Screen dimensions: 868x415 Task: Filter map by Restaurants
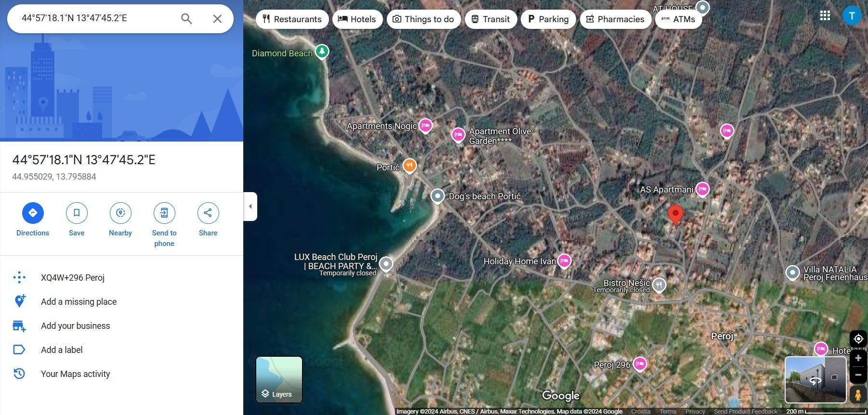coord(292,19)
